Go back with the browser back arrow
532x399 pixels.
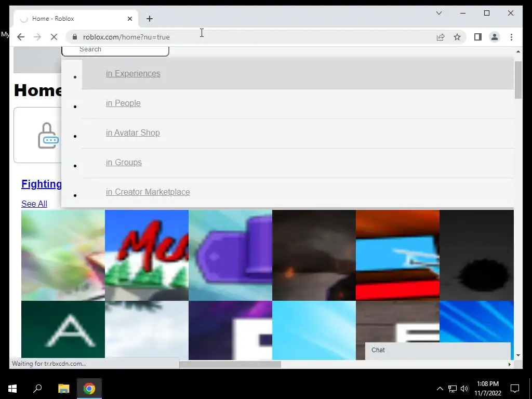(21, 37)
